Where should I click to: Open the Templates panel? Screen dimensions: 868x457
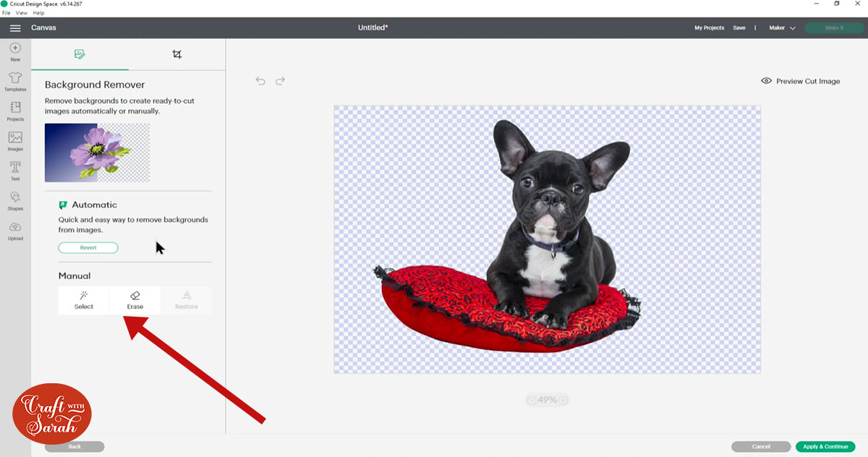pyautogui.click(x=14, y=81)
